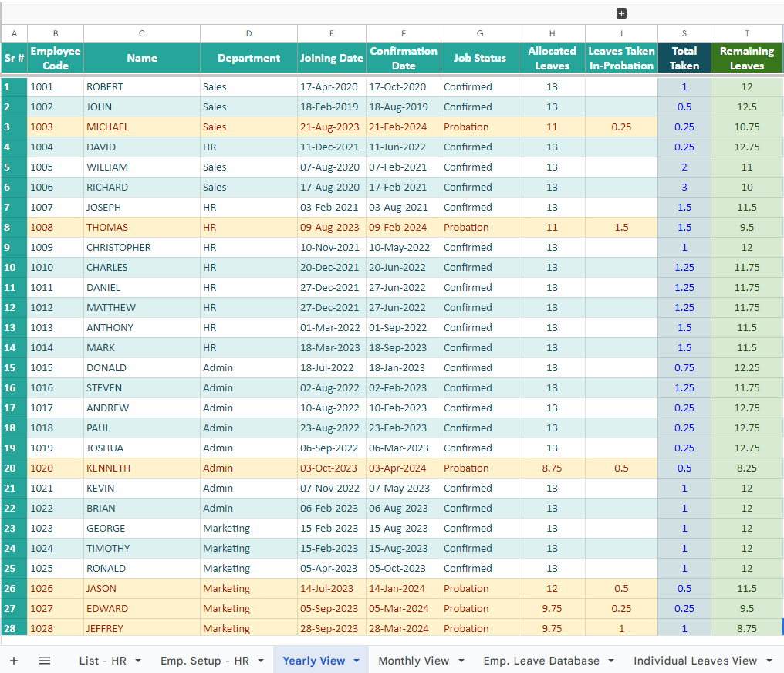Open the List - HR sheet tab
Screen dimensions: 784x673
click(103, 661)
